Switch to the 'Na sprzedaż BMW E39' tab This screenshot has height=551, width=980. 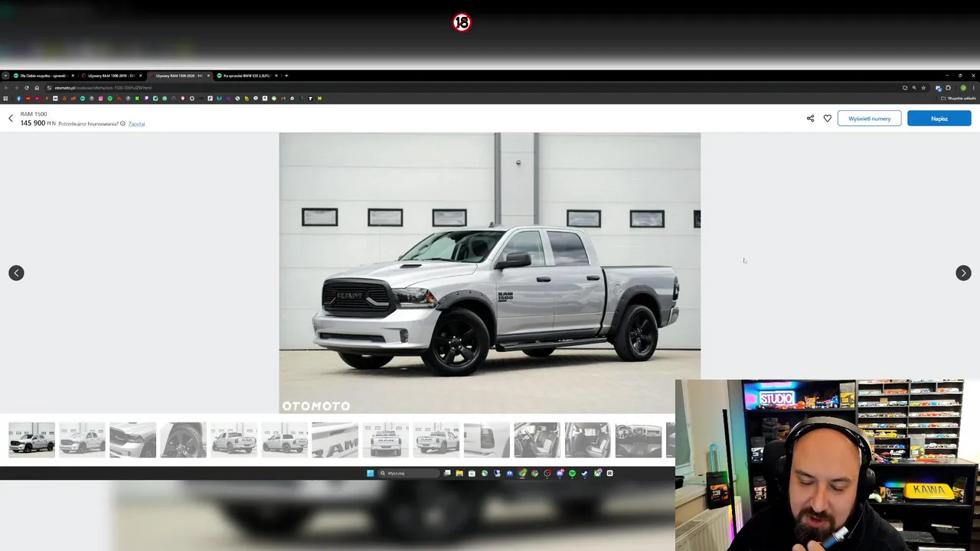pos(247,76)
